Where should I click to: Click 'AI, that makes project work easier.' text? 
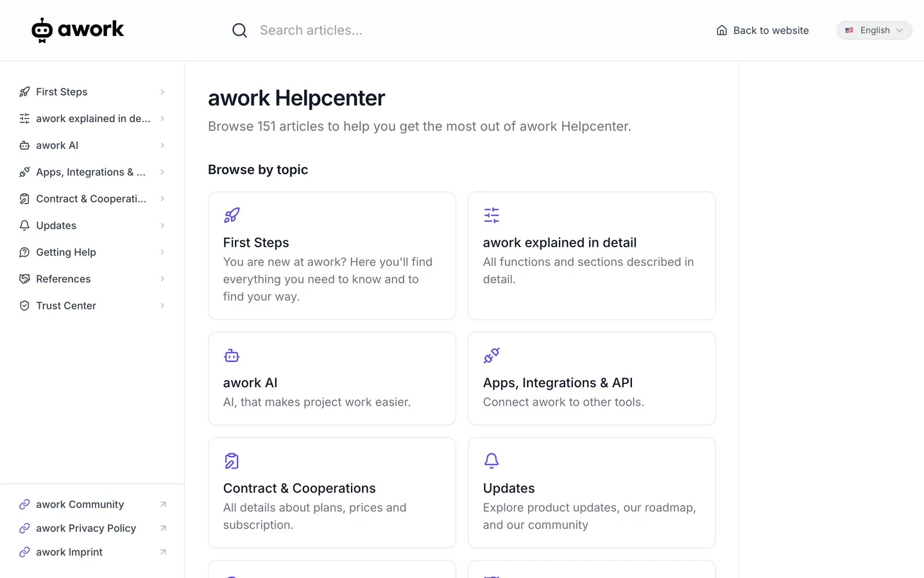pyautogui.click(x=317, y=402)
